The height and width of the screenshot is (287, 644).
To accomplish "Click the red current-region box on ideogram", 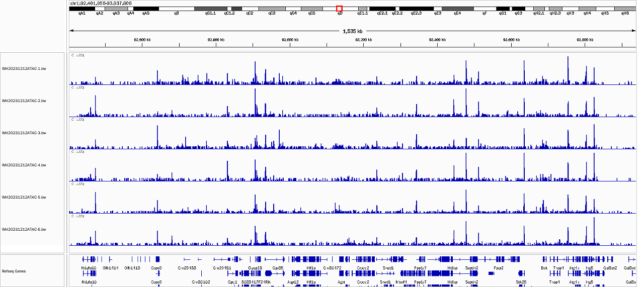I will (339, 9).
